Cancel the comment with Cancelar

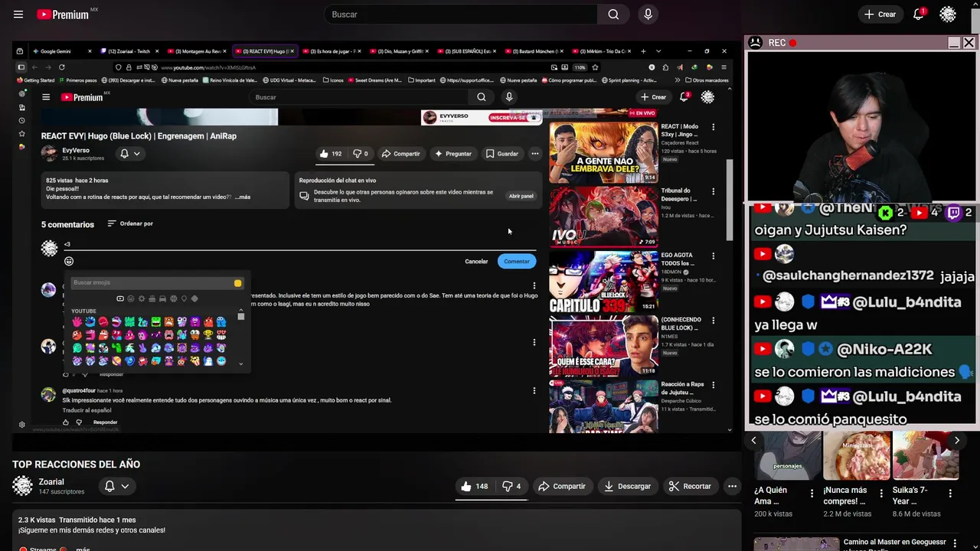click(x=476, y=262)
